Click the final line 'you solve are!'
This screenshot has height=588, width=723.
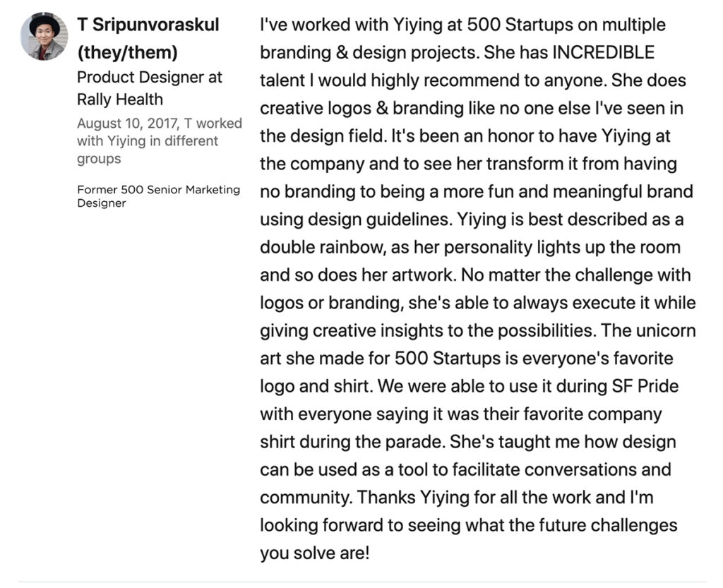315,553
